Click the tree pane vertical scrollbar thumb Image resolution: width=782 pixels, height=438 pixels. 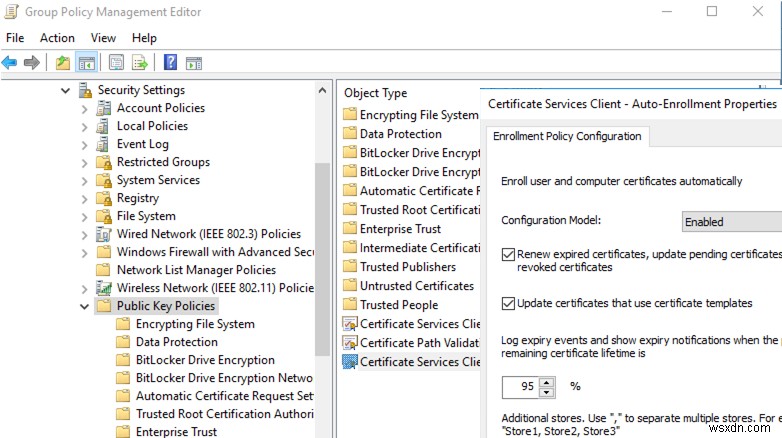[322, 259]
